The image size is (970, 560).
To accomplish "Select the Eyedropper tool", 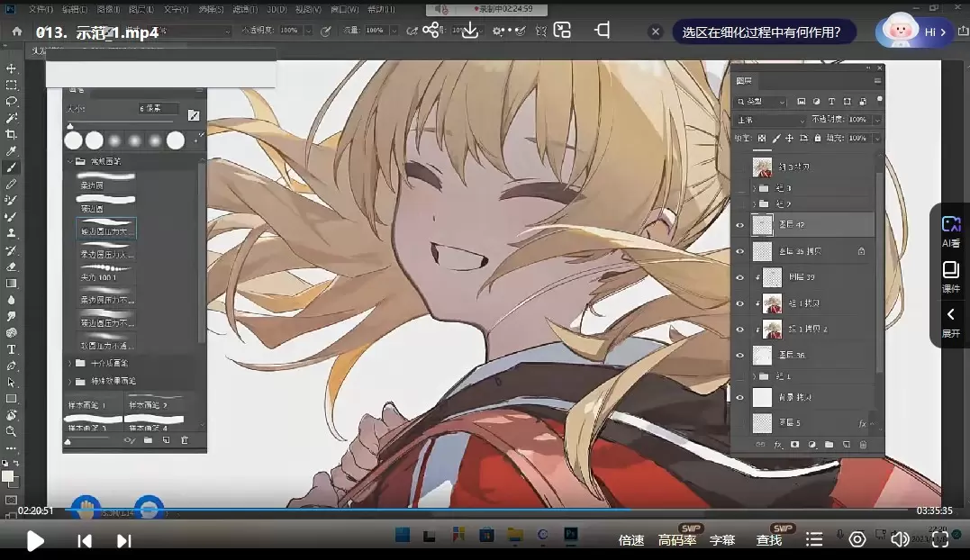I will click(x=11, y=151).
